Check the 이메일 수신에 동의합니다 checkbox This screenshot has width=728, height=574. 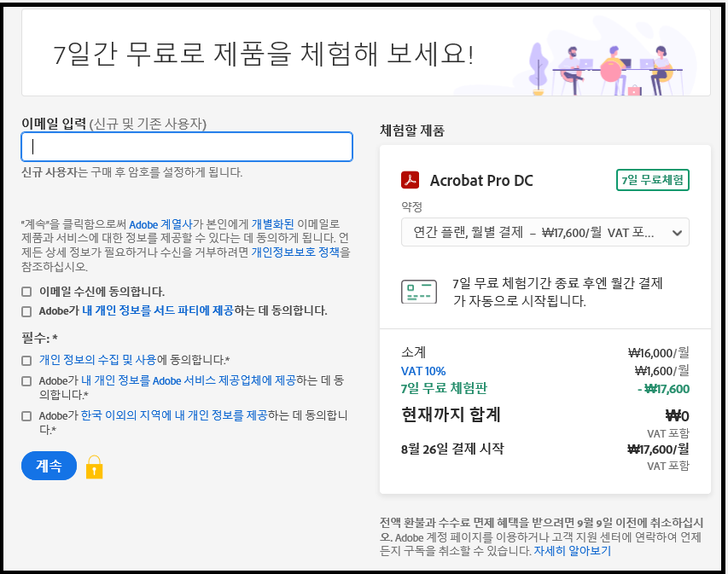(x=26, y=292)
